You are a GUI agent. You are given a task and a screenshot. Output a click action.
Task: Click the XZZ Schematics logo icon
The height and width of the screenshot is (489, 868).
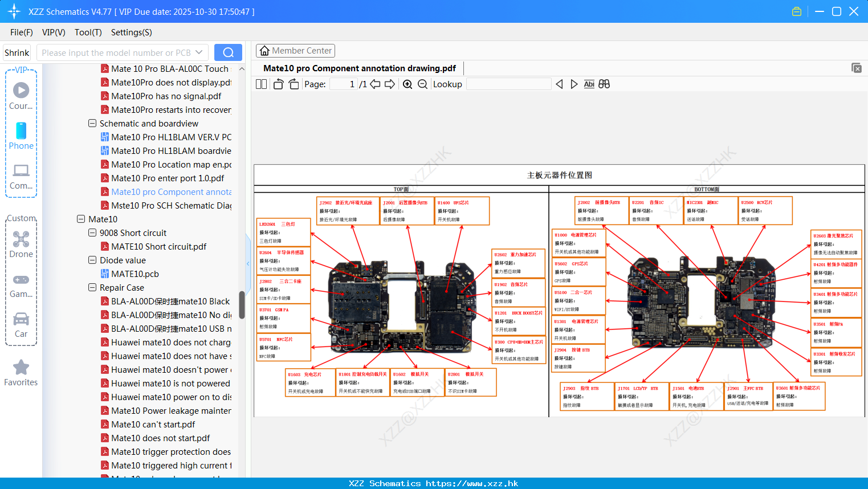tap(14, 11)
